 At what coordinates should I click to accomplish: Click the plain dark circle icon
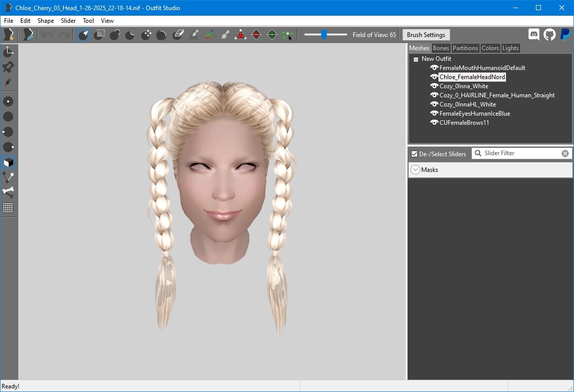8,117
